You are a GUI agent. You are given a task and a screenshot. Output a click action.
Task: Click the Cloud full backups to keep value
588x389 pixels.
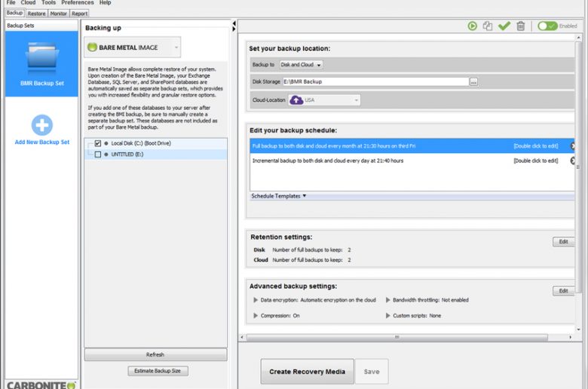(349, 260)
